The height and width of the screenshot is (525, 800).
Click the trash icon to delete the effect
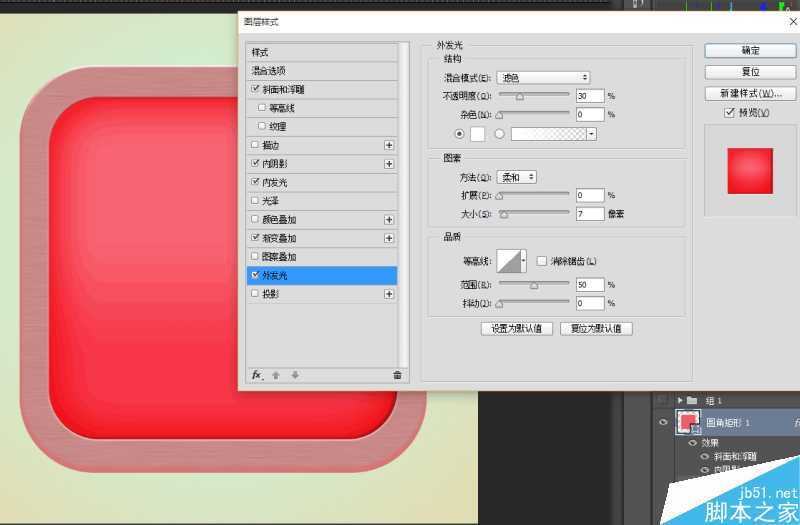tap(397, 375)
